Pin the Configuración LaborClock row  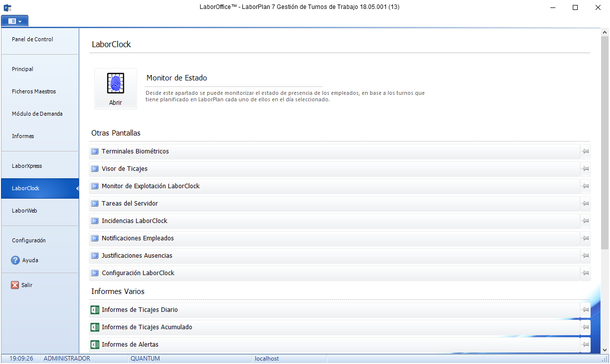586,273
